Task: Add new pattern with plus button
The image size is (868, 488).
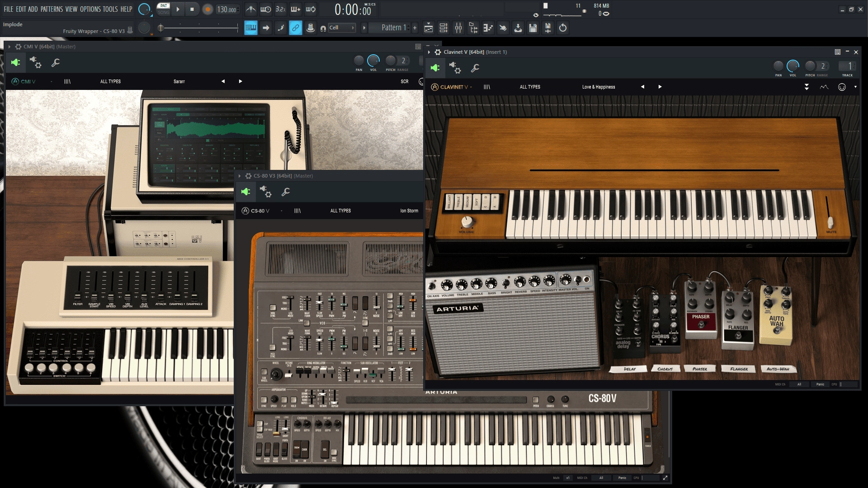Action: 415,28
